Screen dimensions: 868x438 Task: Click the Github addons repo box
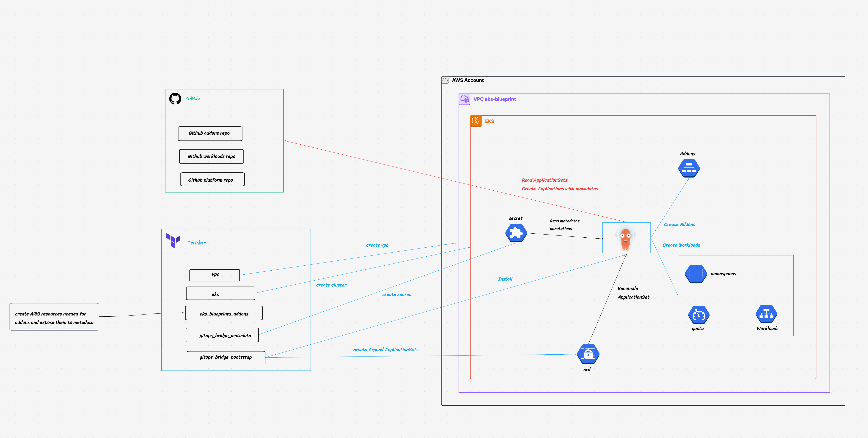pyautogui.click(x=210, y=133)
